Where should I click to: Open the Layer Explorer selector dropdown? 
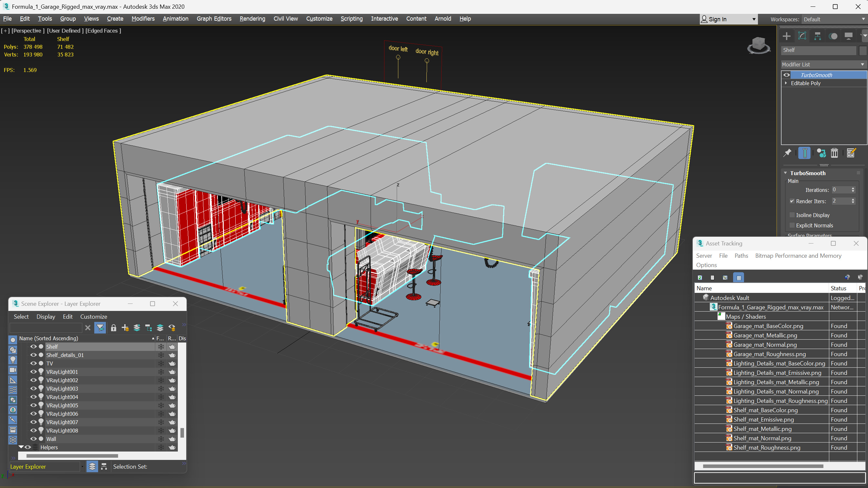click(82, 466)
